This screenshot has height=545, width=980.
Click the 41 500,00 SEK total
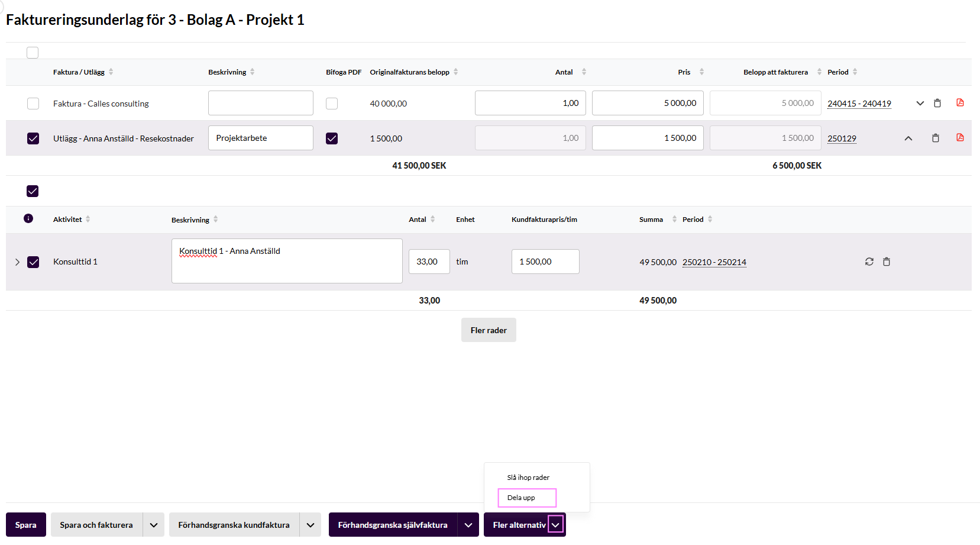coord(419,166)
